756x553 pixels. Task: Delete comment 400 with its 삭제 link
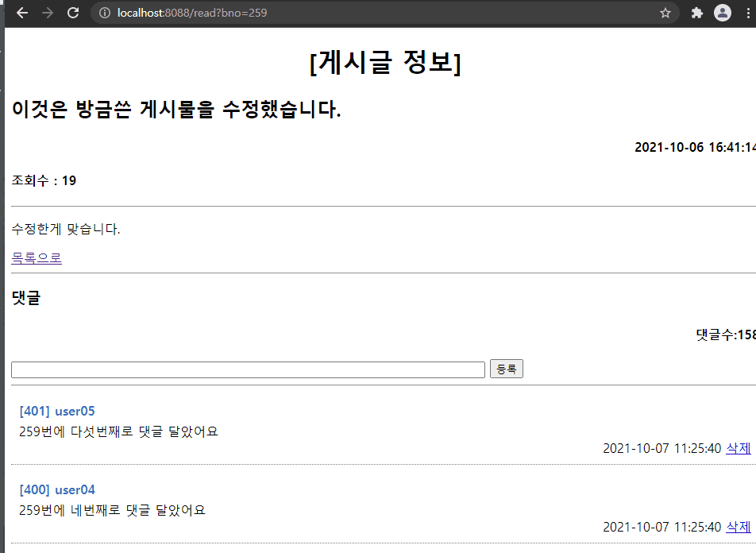point(739,527)
